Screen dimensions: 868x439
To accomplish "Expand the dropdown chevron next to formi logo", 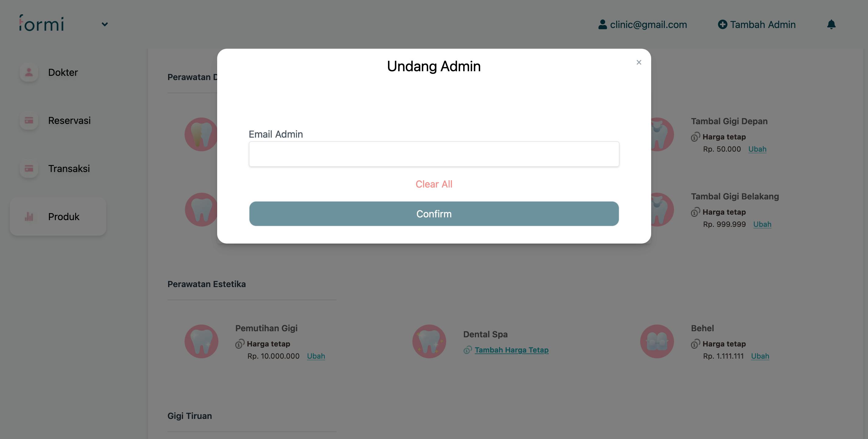I will [x=105, y=24].
